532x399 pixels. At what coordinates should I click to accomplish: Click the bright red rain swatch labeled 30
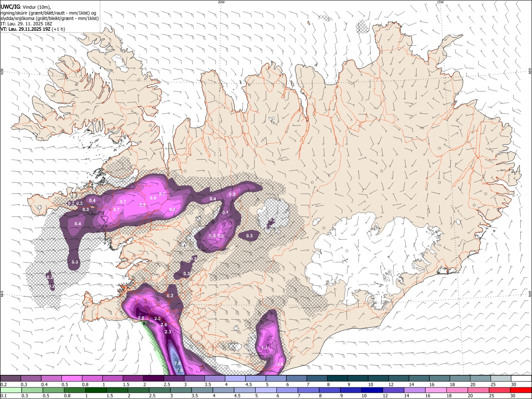click(520, 390)
